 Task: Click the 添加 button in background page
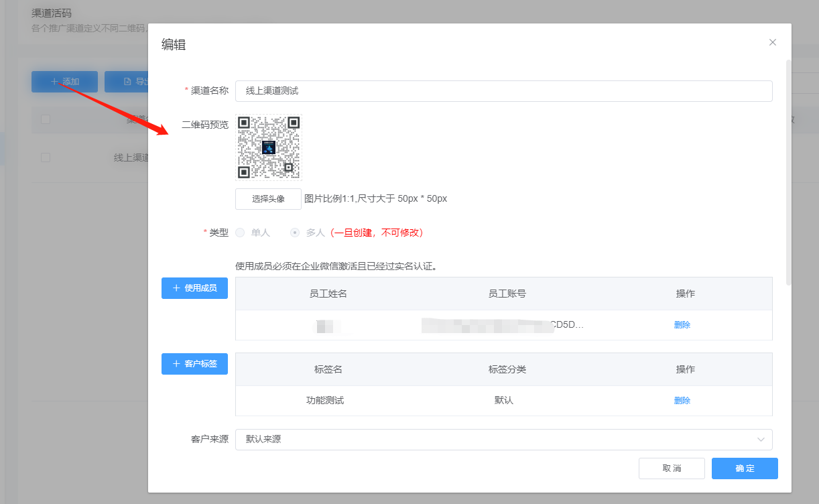click(64, 82)
